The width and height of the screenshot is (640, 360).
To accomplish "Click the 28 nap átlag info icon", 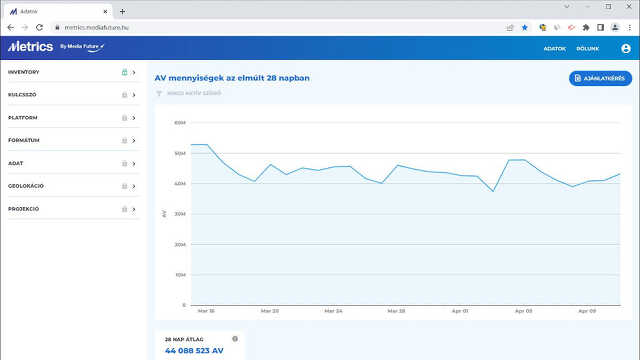I will (235, 339).
